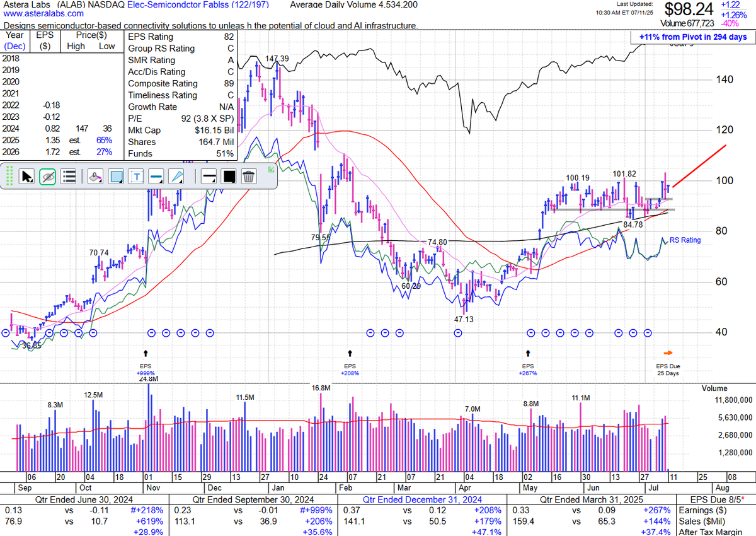Select the Timeliness Rating row
Viewport: 756px width, 536px height.
pos(181,95)
